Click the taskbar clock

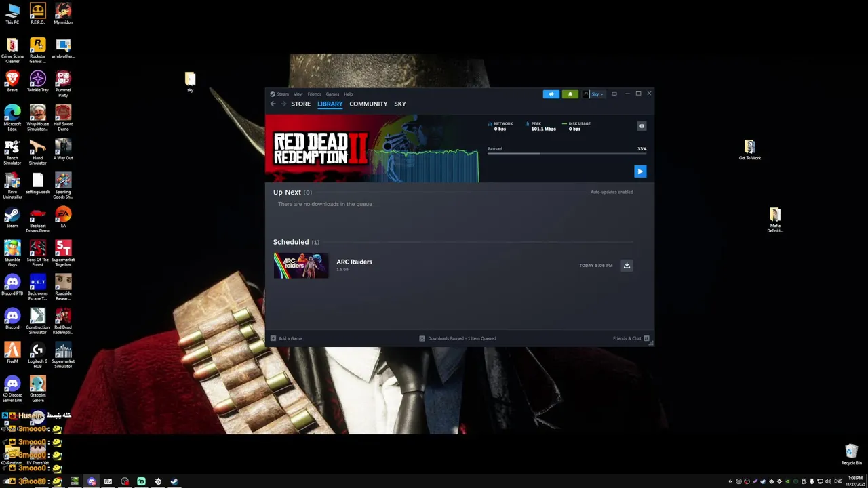[854, 481]
